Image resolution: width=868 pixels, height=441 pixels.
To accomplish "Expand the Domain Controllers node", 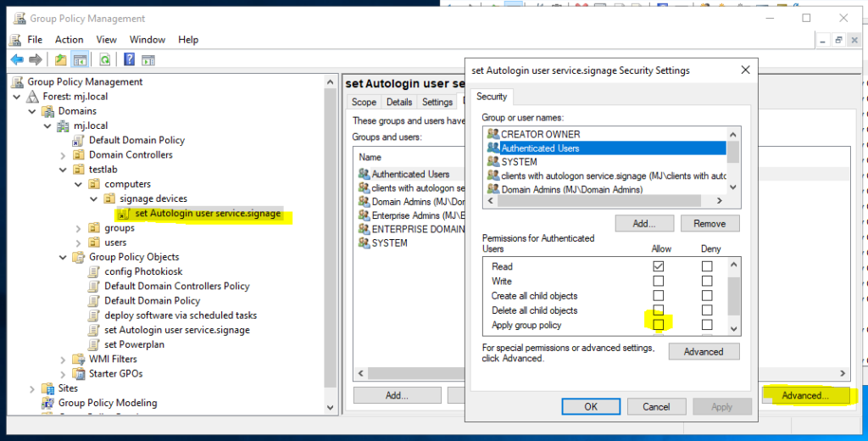I will point(63,155).
